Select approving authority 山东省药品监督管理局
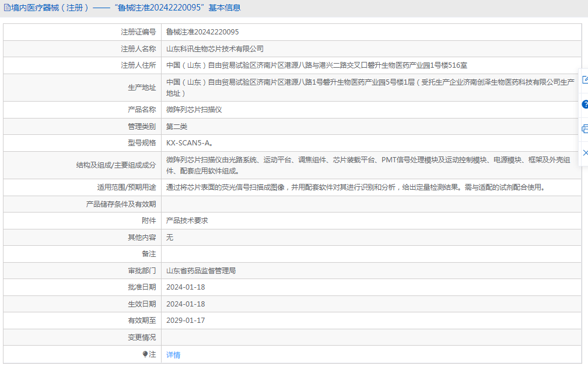 (x=201, y=271)
